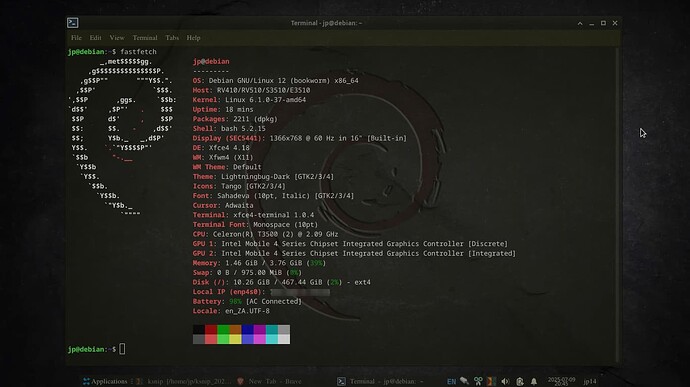Open the Edit menu

(95, 38)
